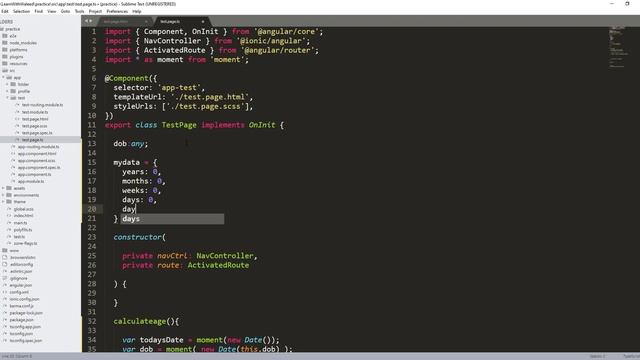The width and height of the screenshot is (640, 360).
Task: Open app.component.ts file
Action: coord(34,174)
